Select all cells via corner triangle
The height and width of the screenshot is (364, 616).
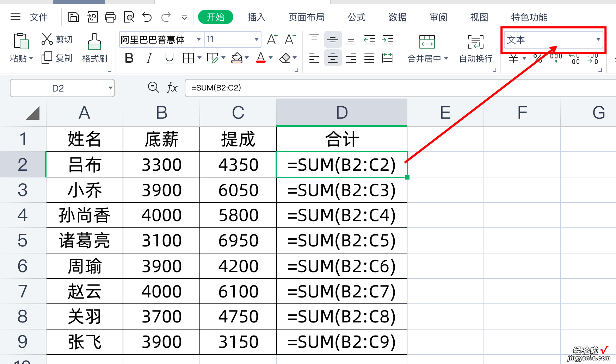[32, 113]
